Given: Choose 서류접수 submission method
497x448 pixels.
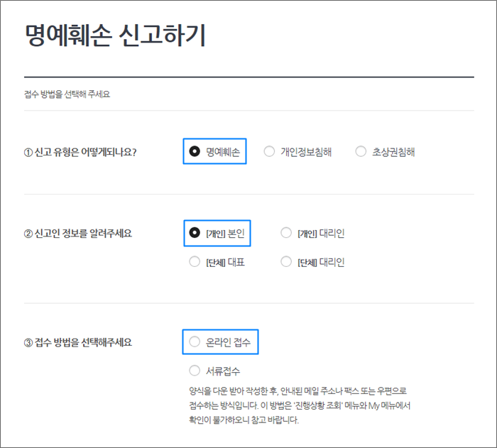Looking at the screenshot, I should (x=195, y=371).
